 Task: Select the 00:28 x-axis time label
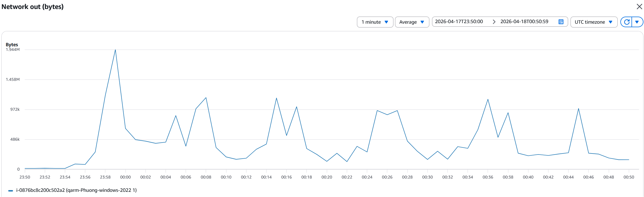point(407,177)
